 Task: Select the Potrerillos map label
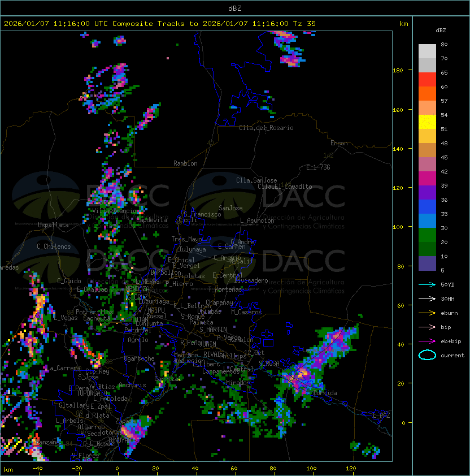coord(94,312)
